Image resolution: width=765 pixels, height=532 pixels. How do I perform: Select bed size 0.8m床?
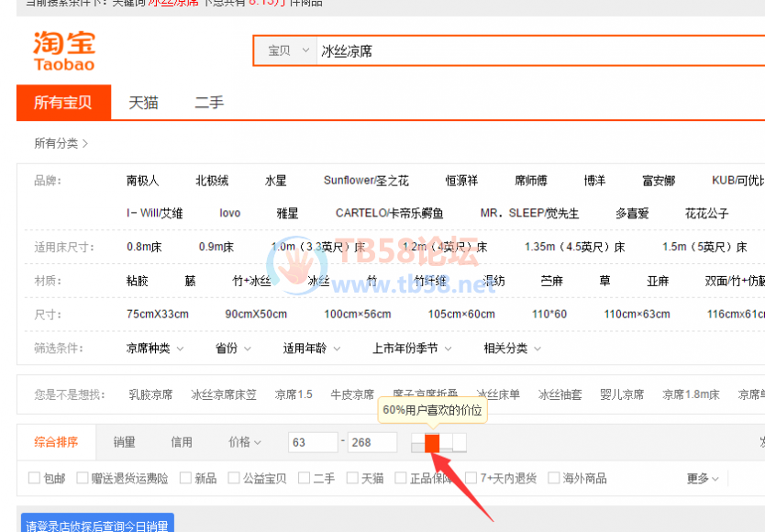144,247
